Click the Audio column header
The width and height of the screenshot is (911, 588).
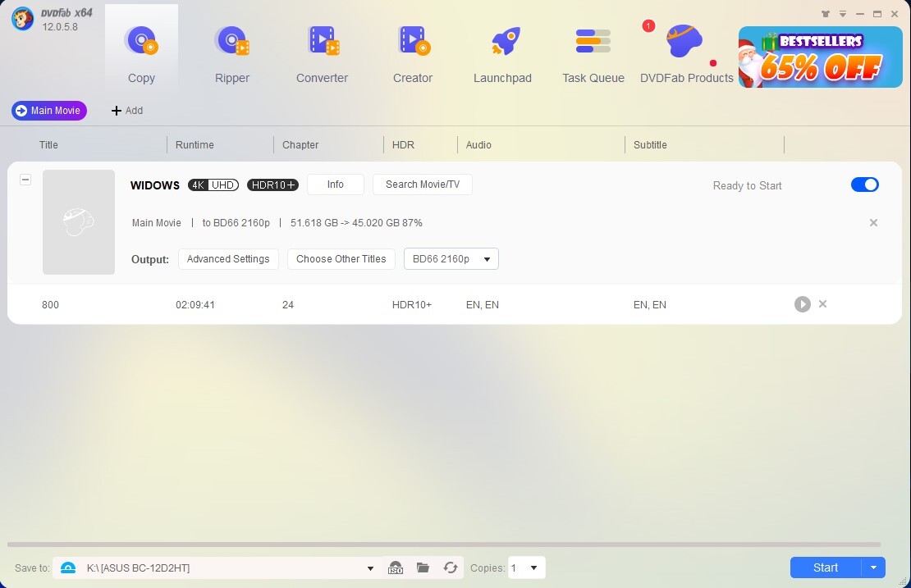(x=478, y=144)
